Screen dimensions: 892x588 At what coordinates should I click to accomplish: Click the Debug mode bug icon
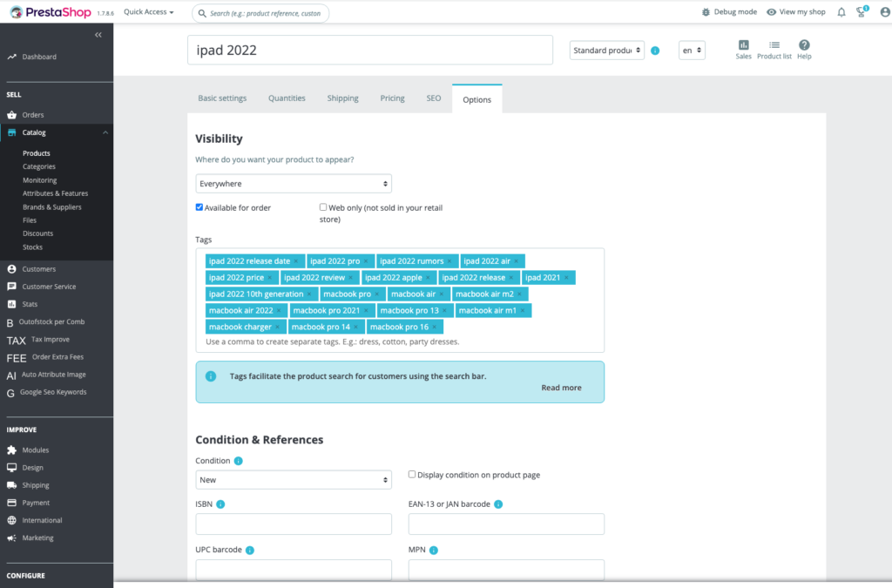point(706,12)
